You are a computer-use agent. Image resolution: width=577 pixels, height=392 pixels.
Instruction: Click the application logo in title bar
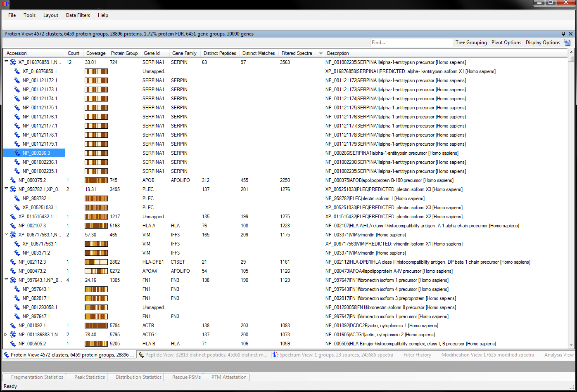(5, 4)
